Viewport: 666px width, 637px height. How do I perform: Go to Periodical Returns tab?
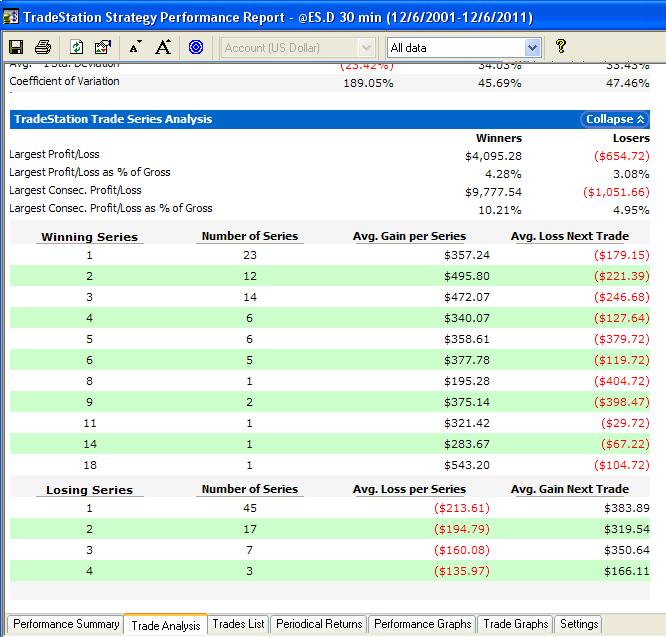tap(319, 624)
